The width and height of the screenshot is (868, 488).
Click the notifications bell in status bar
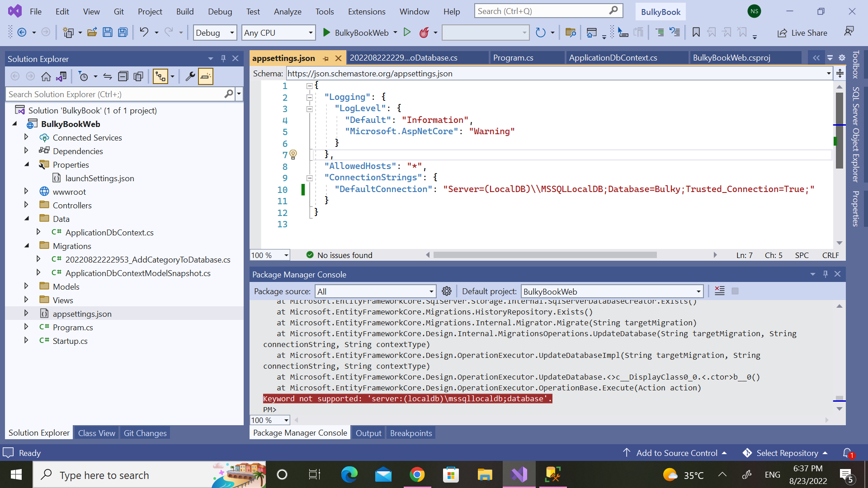click(848, 453)
